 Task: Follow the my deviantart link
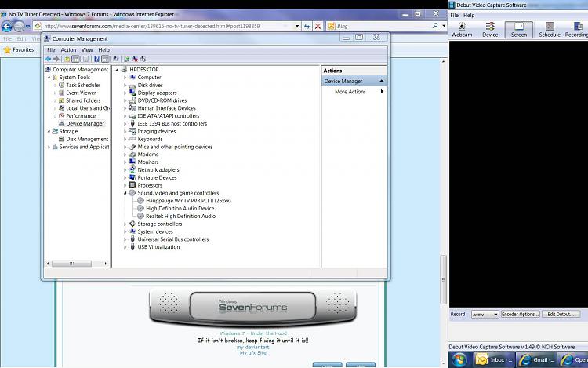(252, 347)
